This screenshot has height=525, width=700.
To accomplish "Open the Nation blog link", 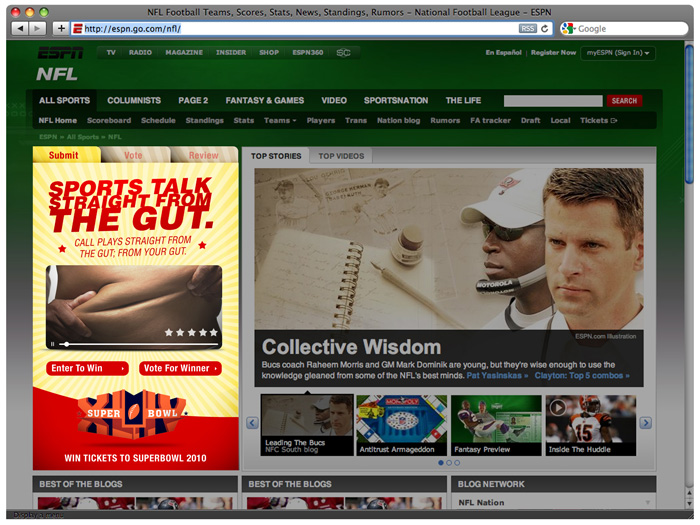I will pos(398,121).
